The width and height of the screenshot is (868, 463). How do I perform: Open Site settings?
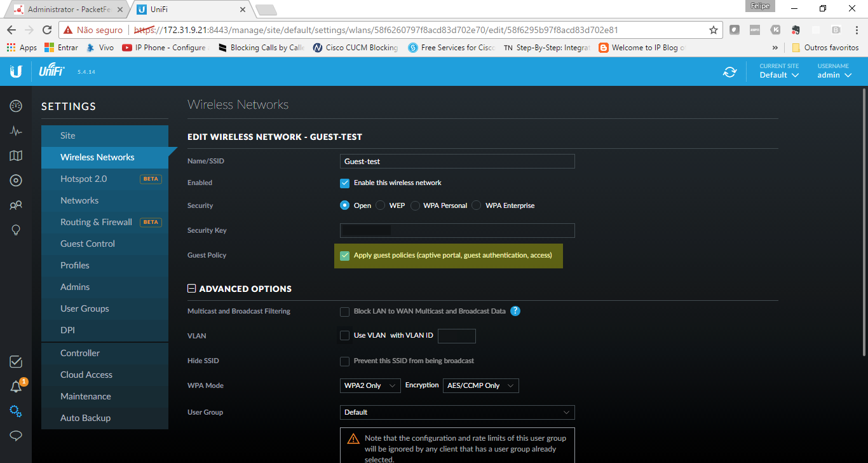(x=105, y=135)
